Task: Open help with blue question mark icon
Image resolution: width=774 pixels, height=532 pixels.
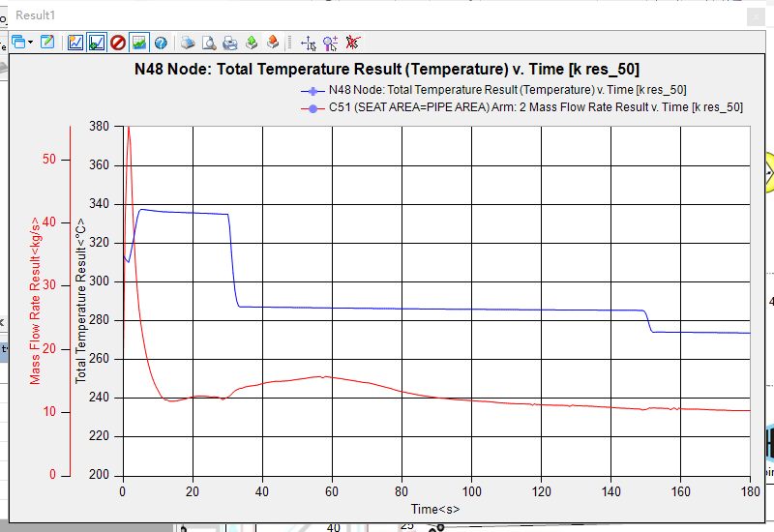Action: pyautogui.click(x=161, y=43)
